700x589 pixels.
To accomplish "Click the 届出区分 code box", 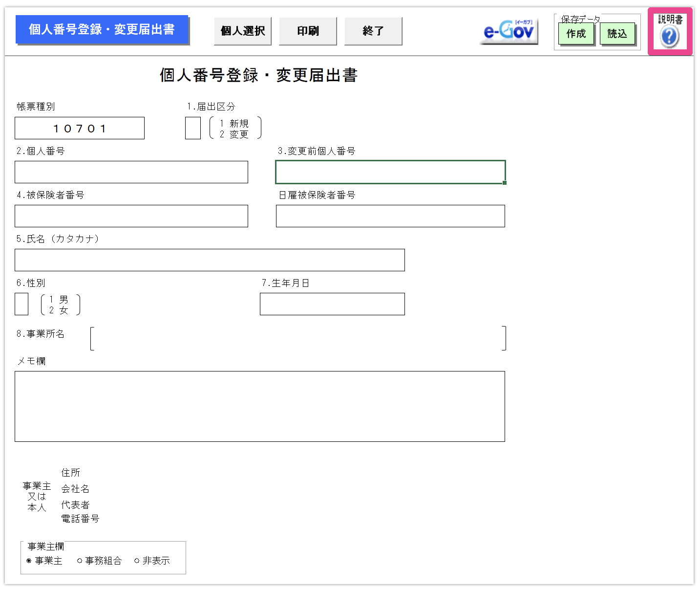I will [x=193, y=128].
